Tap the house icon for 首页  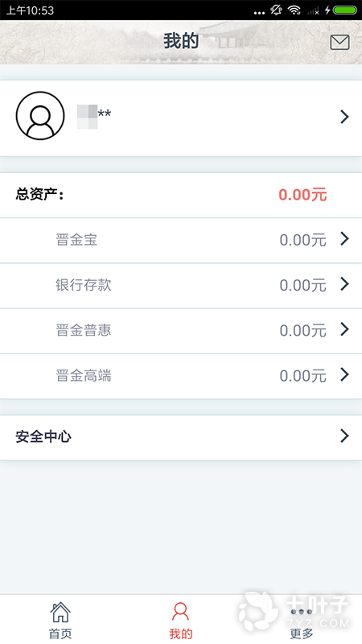point(60,612)
